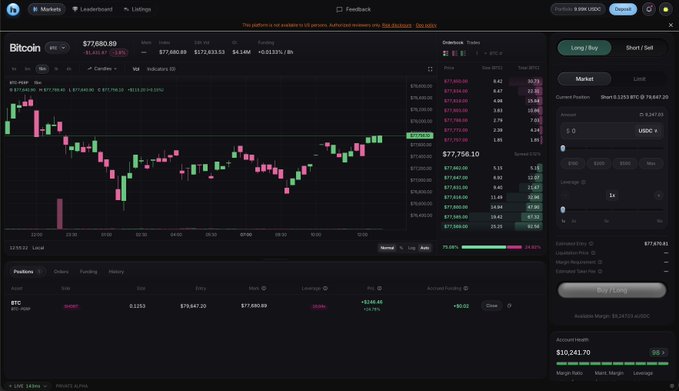This screenshot has height=391, width=679.
Task: Select the 15m chart timeframe
Action: (x=42, y=69)
